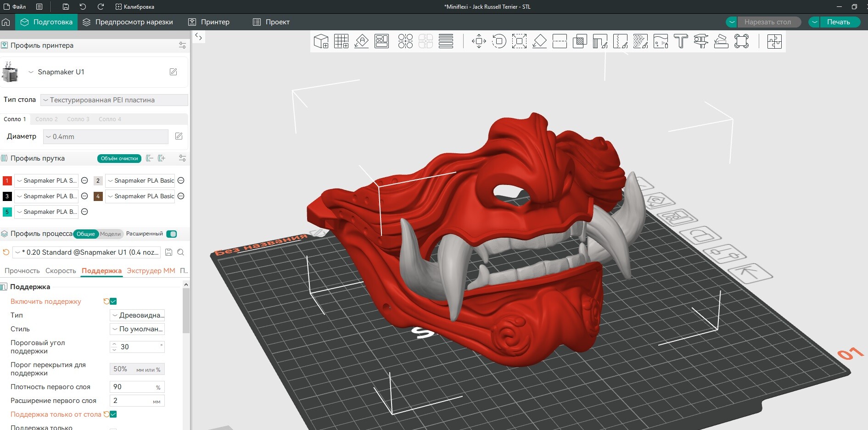Image resolution: width=868 pixels, height=430 pixels.
Task: Open the Measure caliper tool
Action: click(x=701, y=41)
